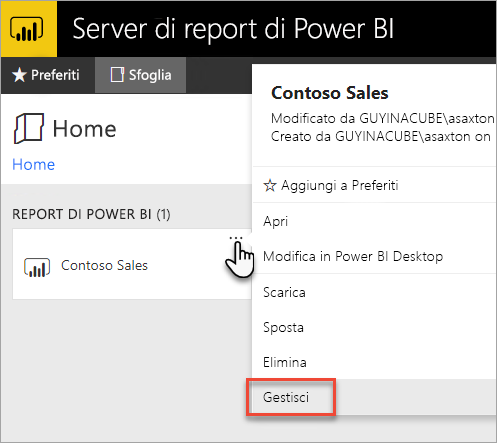Click the Contoso Sales heading in panel
Image resolution: width=497 pixels, height=443 pixels.
coord(330,93)
